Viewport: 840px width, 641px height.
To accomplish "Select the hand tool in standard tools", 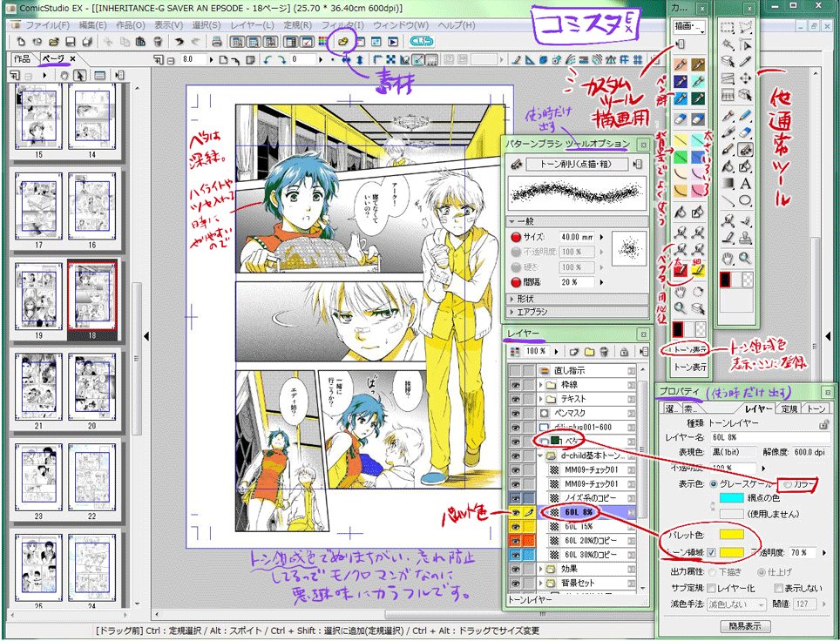I will [728, 258].
